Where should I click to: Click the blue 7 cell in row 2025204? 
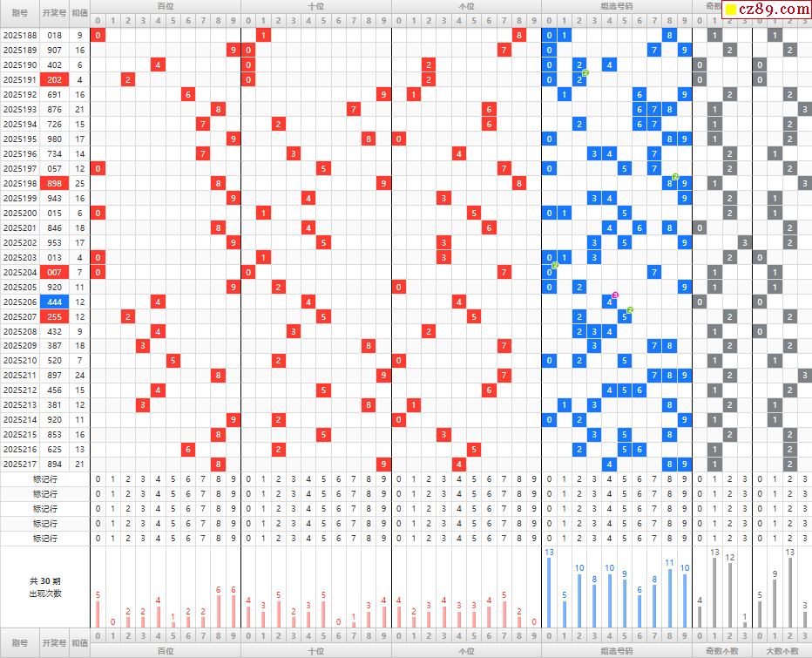coord(654,273)
